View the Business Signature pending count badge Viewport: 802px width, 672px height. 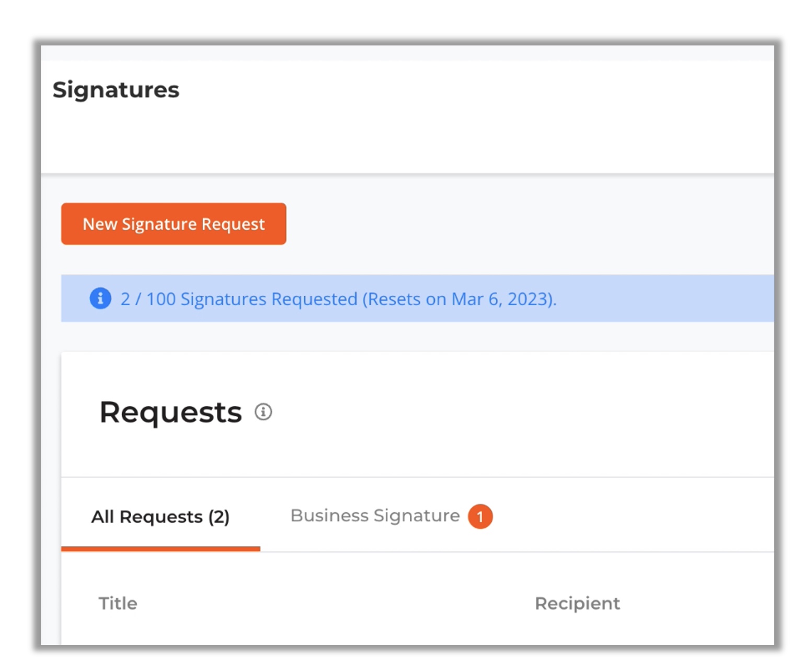[x=480, y=517]
